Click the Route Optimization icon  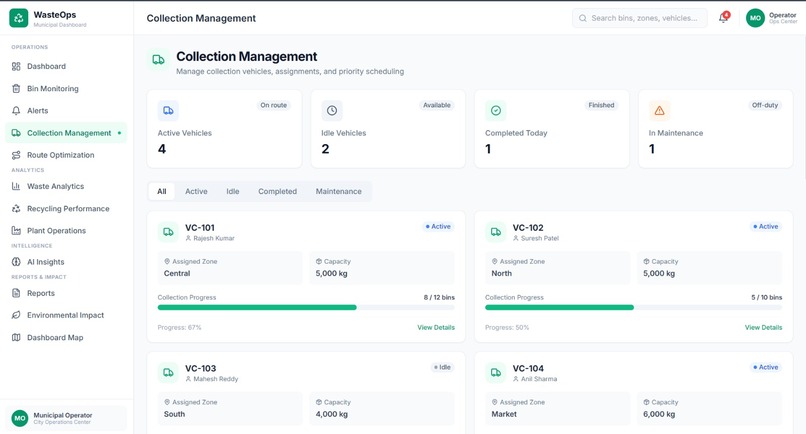pyautogui.click(x=16, y=155)
